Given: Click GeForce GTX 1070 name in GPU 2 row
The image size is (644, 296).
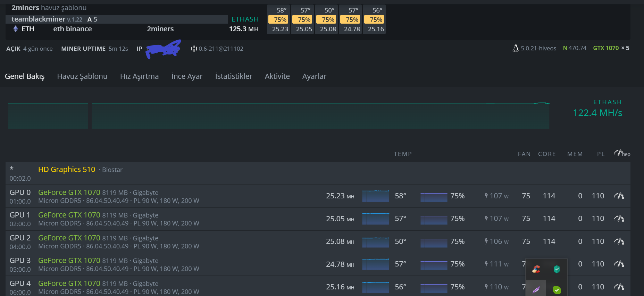Looking at the screenshot, I should click(69, 238).
